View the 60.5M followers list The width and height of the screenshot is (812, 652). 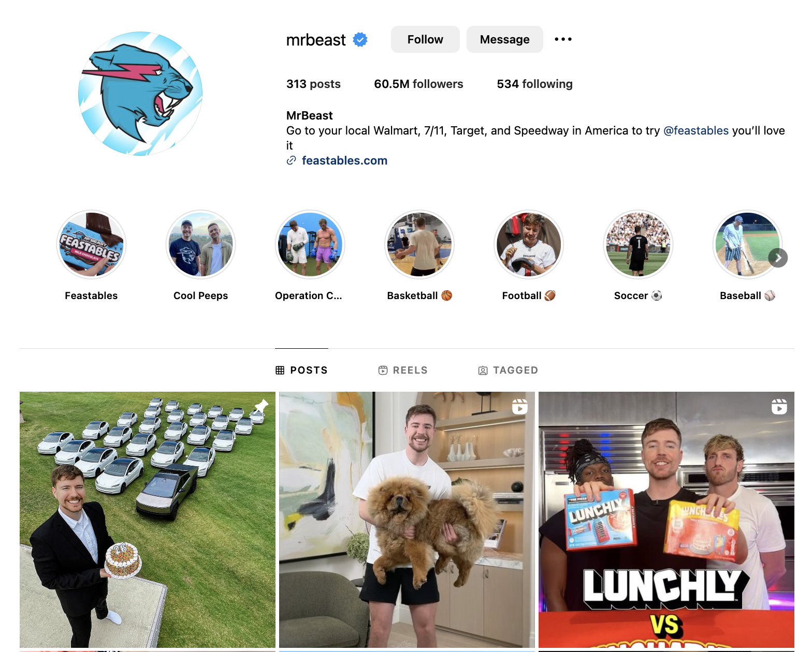[x=418, y=84]
